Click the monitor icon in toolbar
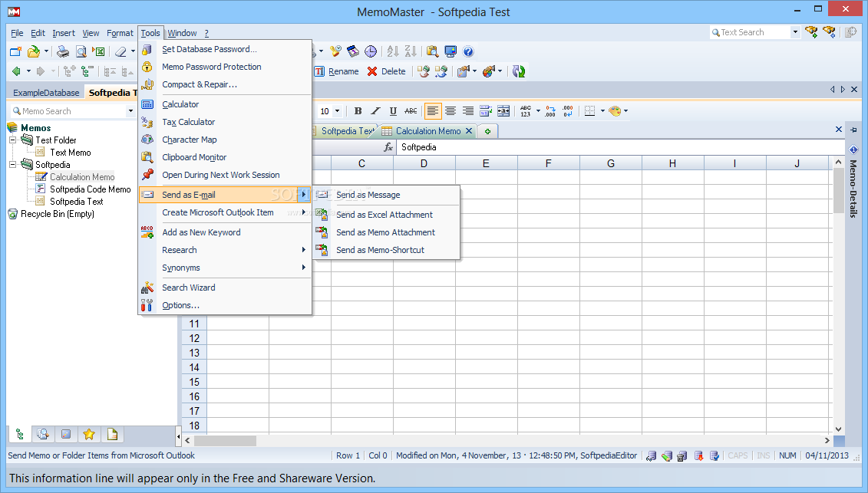The height and width of the screenshot is (493, 868). [451, 51]
